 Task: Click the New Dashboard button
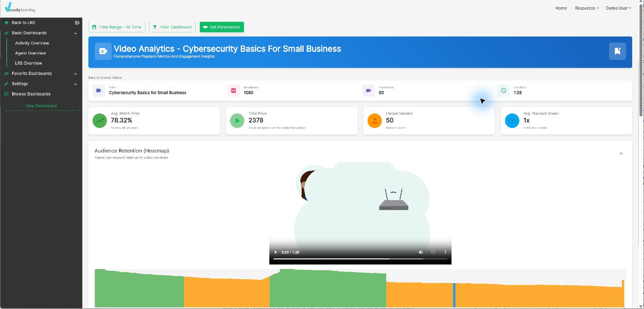point(41,106)
